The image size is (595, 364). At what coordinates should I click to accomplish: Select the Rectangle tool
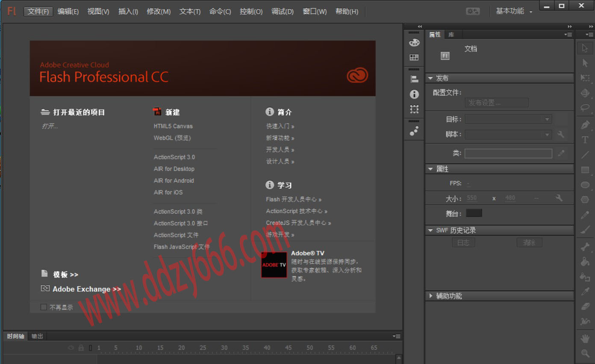tap(585, 170)
